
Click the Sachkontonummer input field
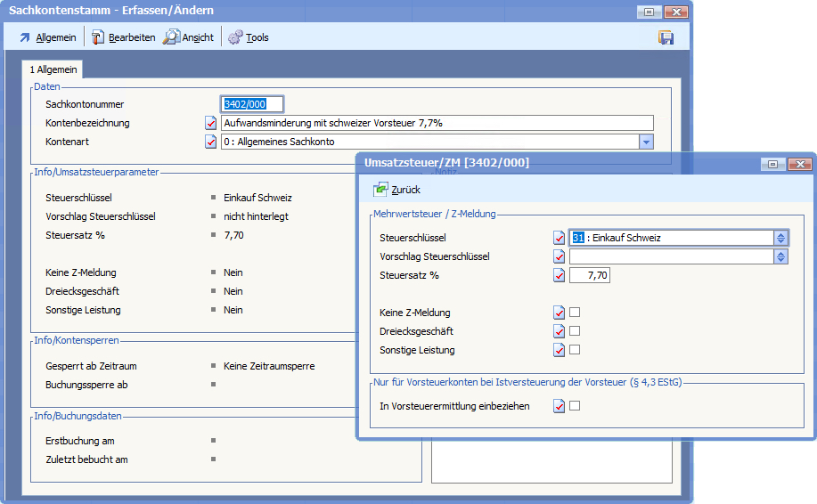tap(252, 104)
